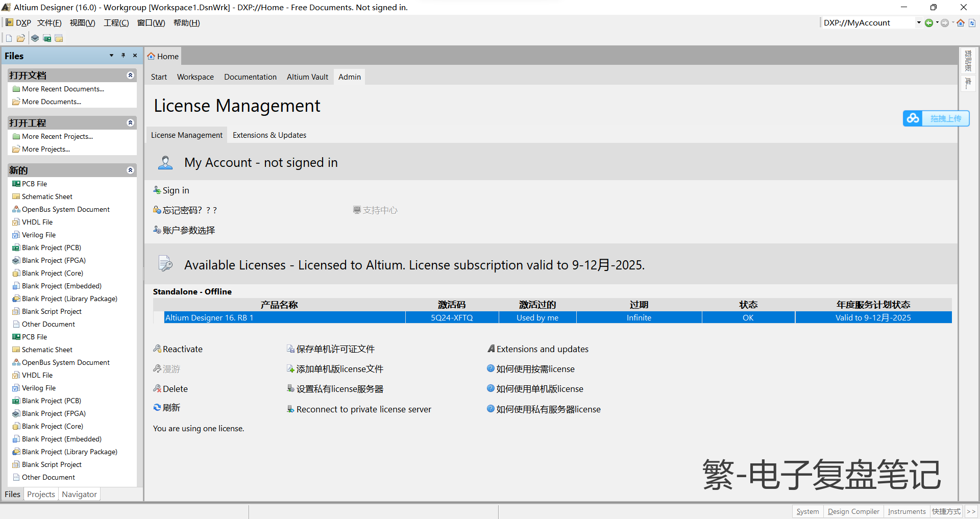Open the 库... side panel tab
Image resolution: width=980 pixels, height=519 pixels.
click(968, 84)
